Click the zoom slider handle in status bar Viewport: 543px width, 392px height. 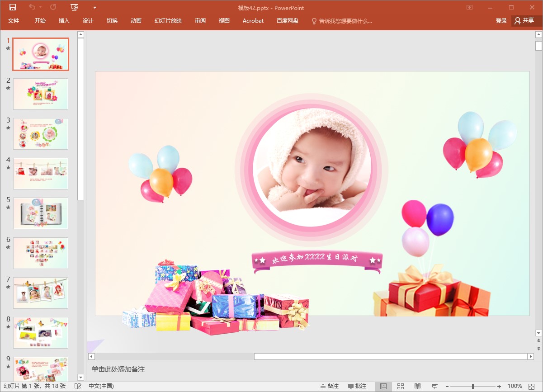click(x=473, y=386)
